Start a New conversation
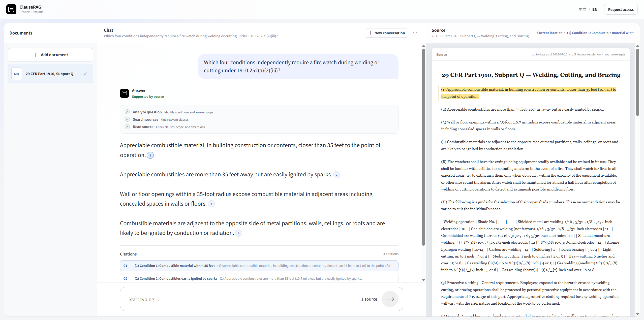The height and width of the screenshot is (320, 644). tap(386, 33)
